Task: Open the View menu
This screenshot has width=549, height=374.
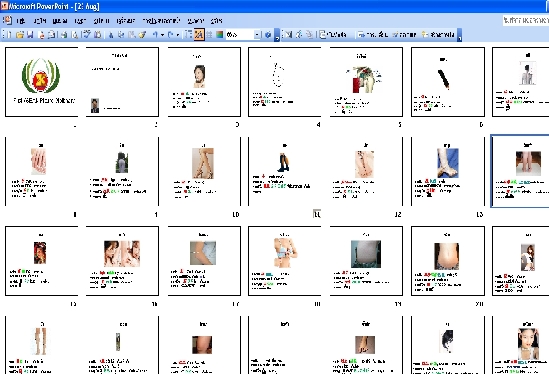Action: [x=60, y=21]
